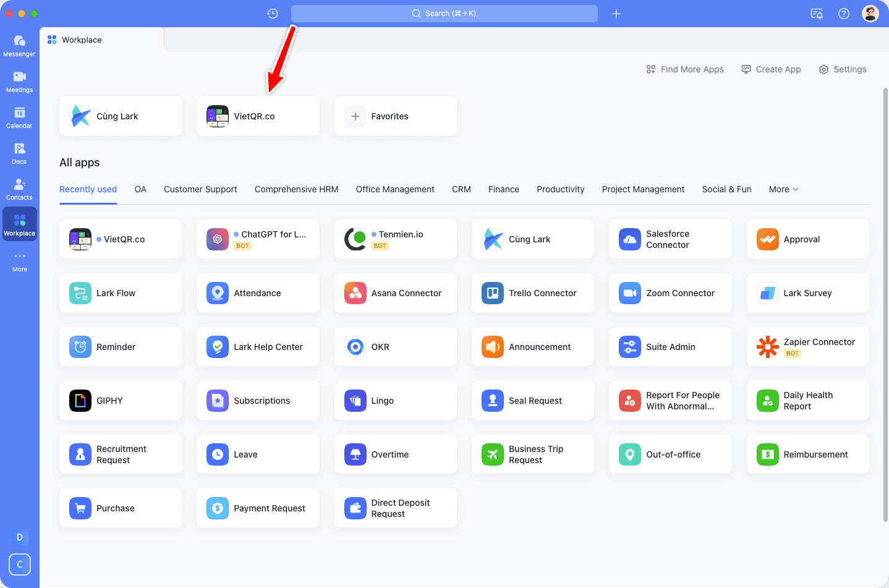Click the Search input field

(444, 14)
